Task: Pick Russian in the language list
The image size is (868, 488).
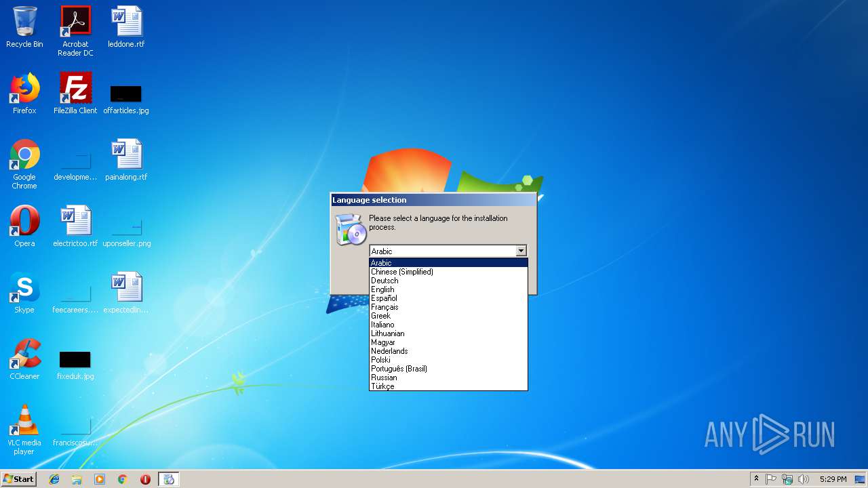Action: (448, 378)
